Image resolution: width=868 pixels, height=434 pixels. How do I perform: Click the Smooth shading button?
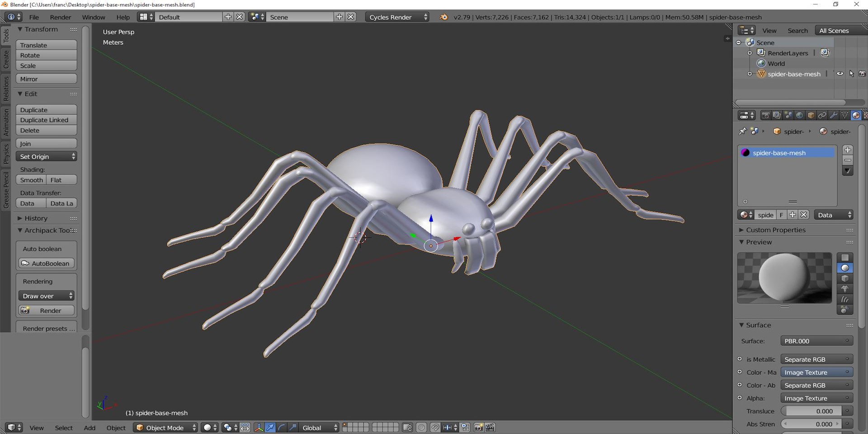click(31, 179)
